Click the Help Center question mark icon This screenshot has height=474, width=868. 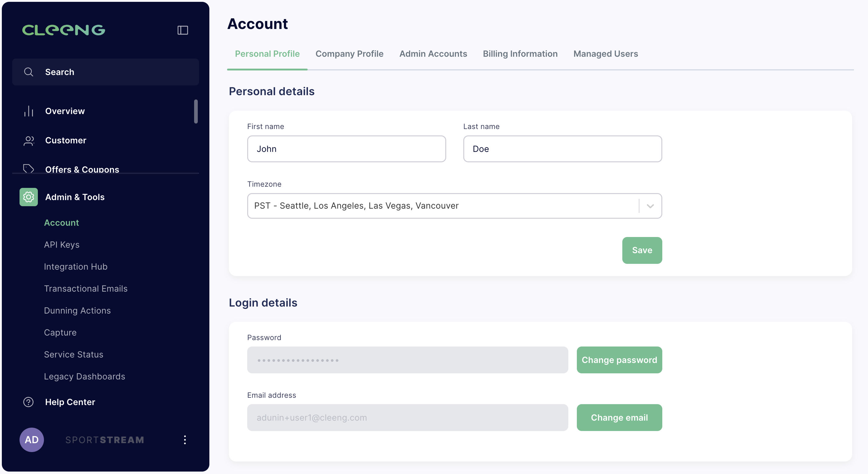click(28, 402)
